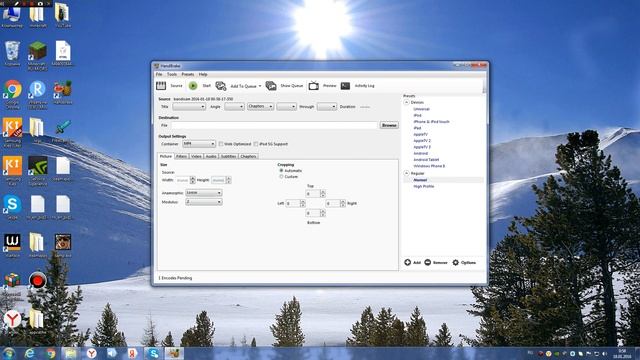
Task: Select the High Profile preset
Action: tap(424, 186)
